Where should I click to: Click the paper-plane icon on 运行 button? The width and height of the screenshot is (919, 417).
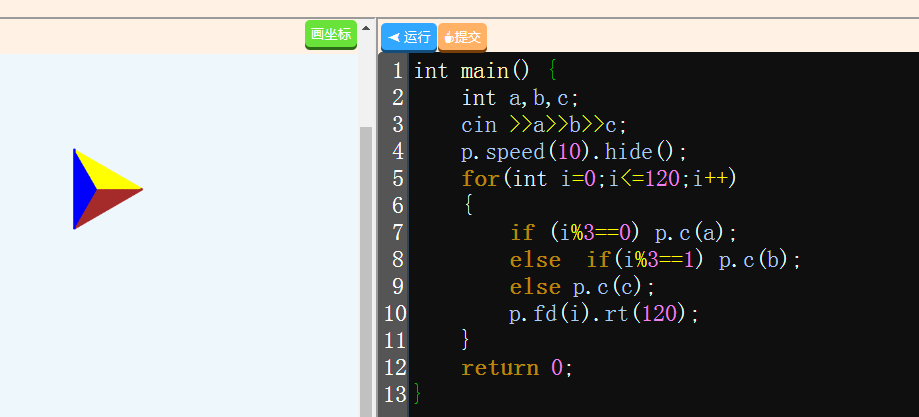pyautogui.click(x=394, y=38)
